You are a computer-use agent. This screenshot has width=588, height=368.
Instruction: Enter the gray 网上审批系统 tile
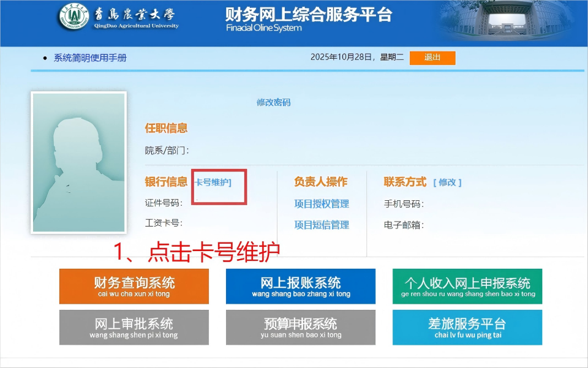[134, 327]
